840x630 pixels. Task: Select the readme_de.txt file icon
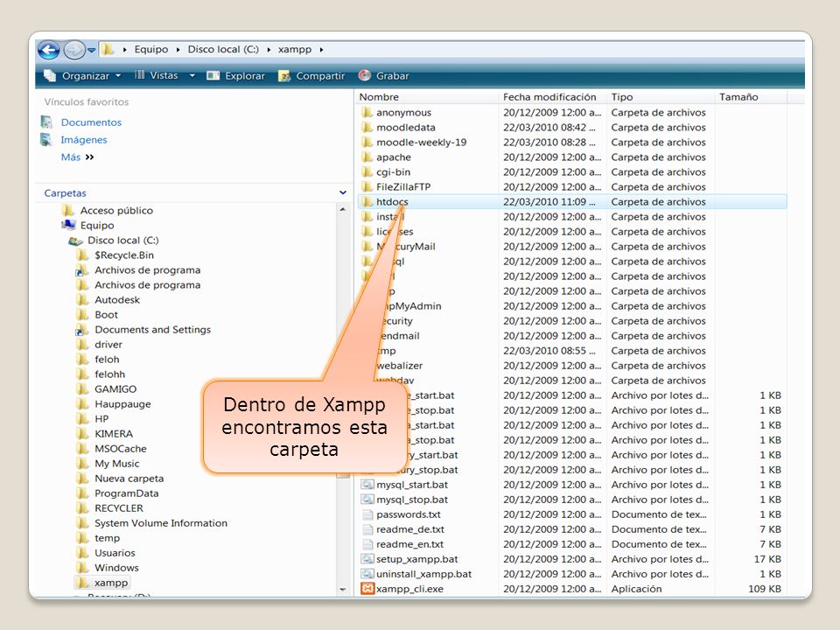coord(367,530)
